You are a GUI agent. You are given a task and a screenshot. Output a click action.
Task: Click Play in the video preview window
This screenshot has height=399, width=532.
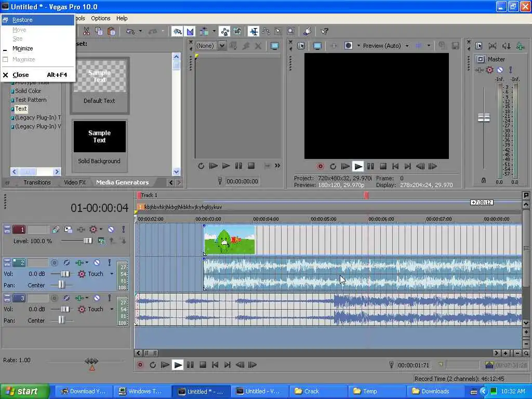pos(358,166)
